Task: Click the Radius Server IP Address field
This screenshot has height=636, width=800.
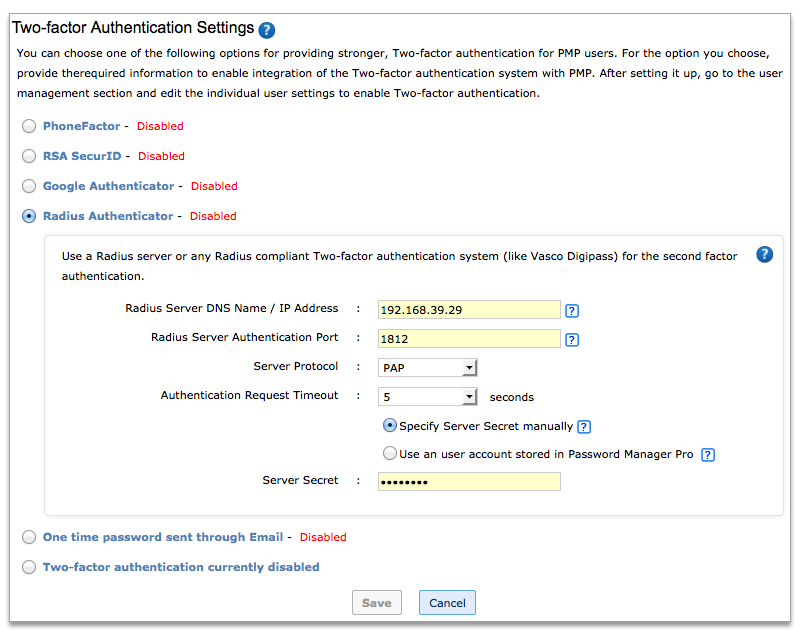Action: coord(469,310)
